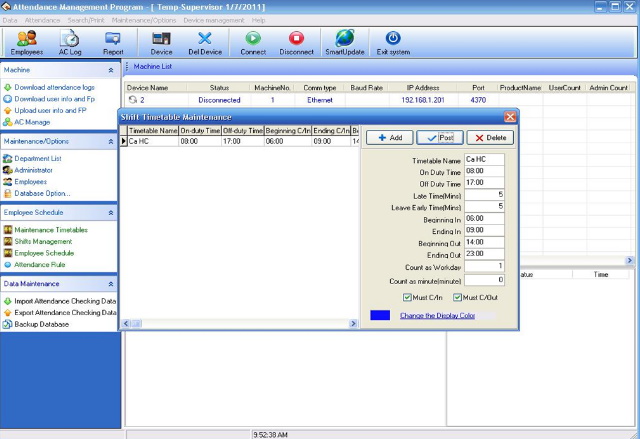Collapse the Machine panel chevron
This screenshot has width=640, height=439.
point(111,70)
